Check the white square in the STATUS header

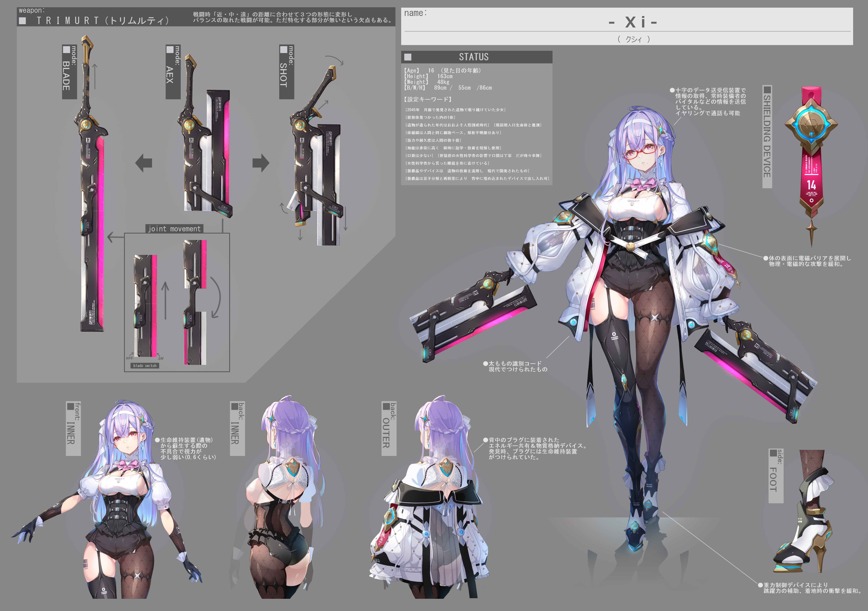coord(408,57)
